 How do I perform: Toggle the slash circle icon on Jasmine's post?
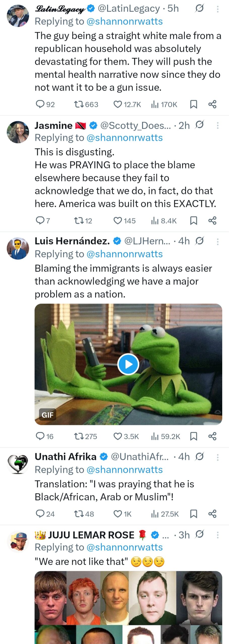pos(199,125)
